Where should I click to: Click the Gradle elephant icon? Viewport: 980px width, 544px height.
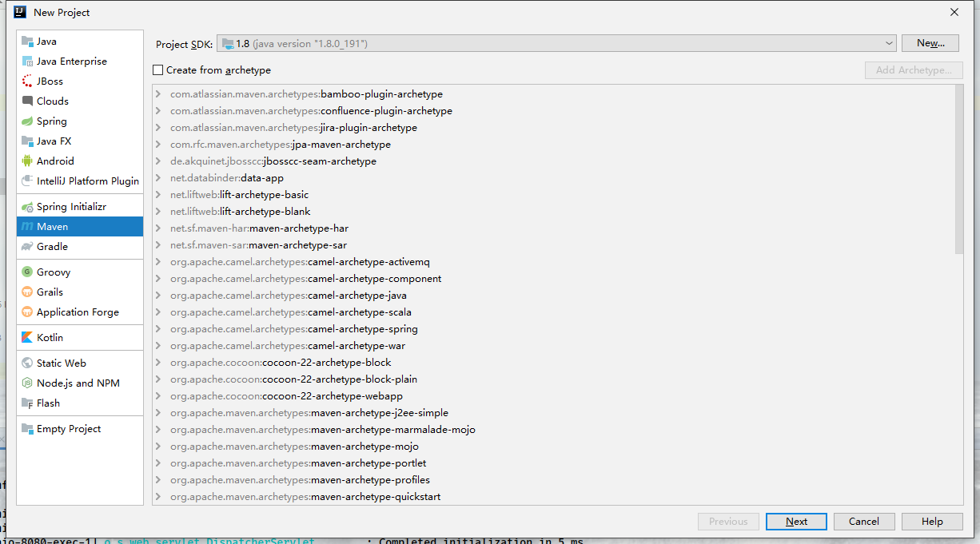point(27,247)
